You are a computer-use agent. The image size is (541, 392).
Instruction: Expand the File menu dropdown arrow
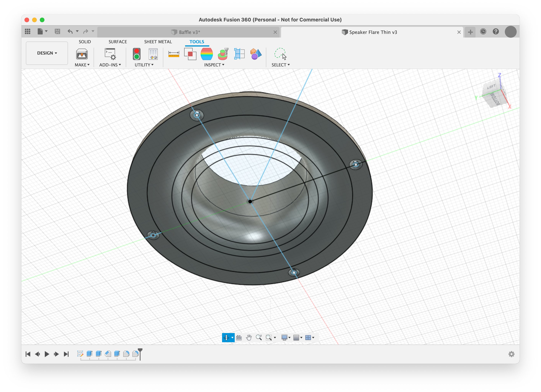(x=46, y=31)
